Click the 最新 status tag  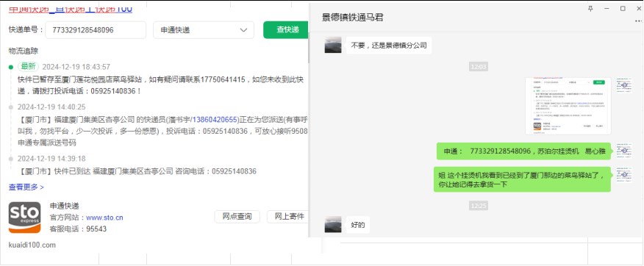pyautogui.click(x=29, y=66)
